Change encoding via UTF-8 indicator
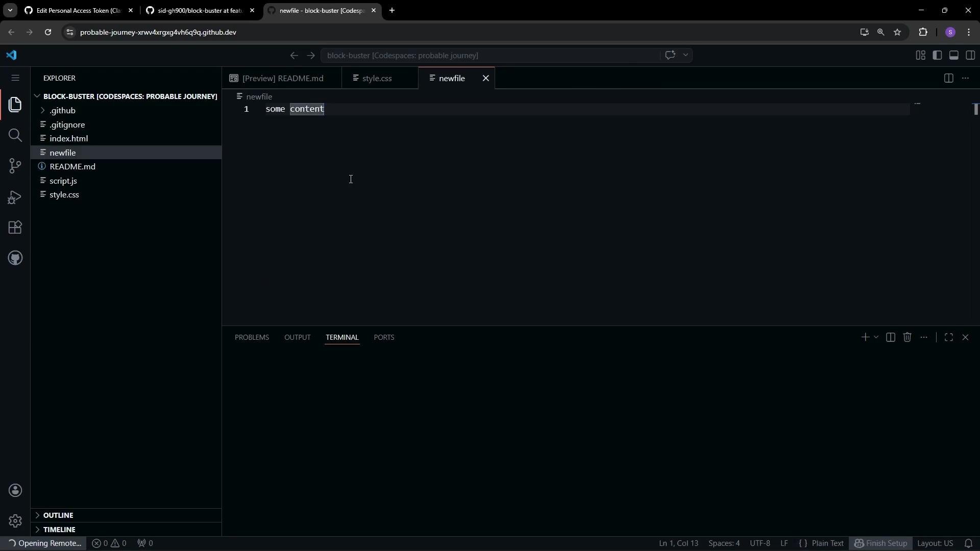Image resolution: width=980 pixels, height=551 pixels. (x=760, y=543)
